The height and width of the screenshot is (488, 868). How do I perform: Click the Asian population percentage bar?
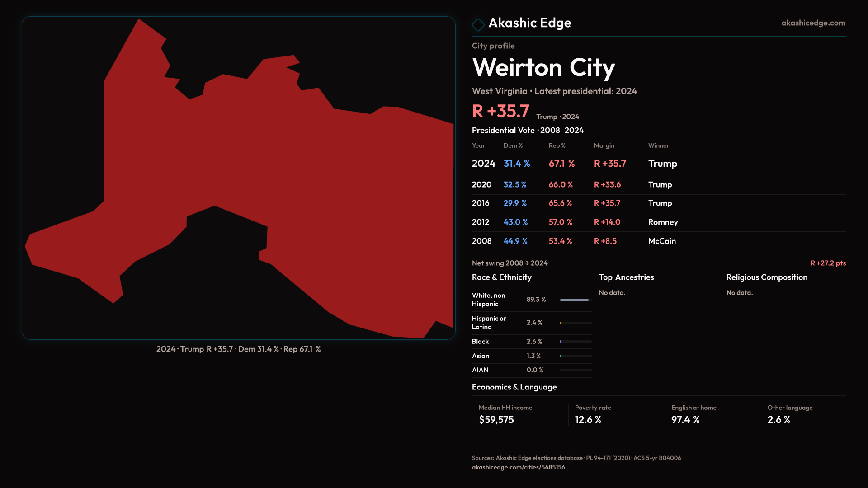tap(575, 356)
